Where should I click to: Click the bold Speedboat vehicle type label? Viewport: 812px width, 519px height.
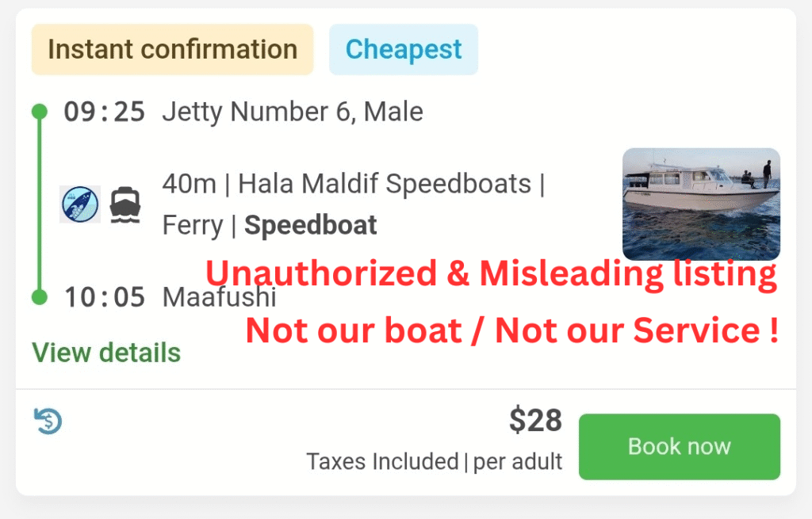tap(310, 226)
